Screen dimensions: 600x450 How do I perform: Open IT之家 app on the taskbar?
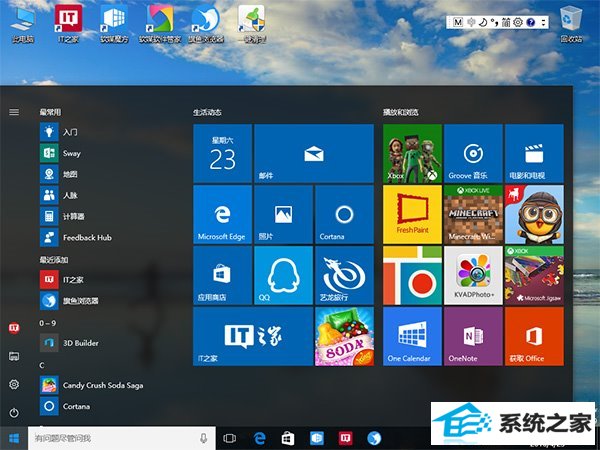pyautogui.click(x=346, y=438)
